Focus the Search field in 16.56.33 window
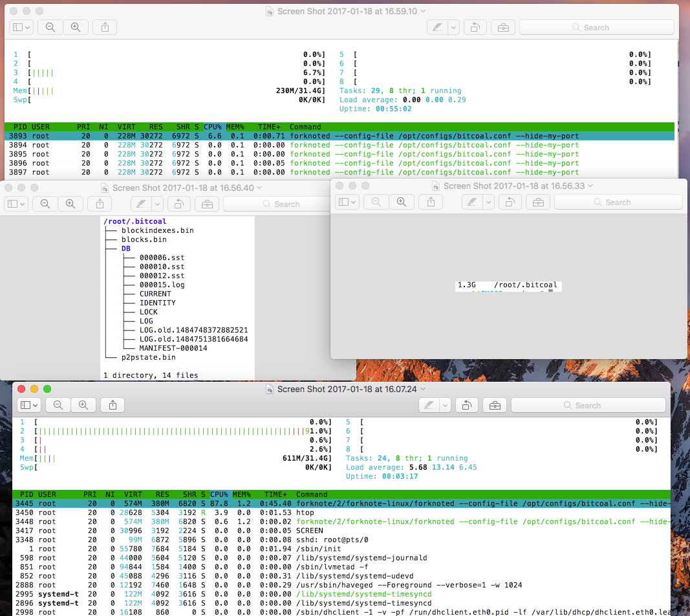The height and width of the screenshot is (616, 690). [x=618, y=202]
